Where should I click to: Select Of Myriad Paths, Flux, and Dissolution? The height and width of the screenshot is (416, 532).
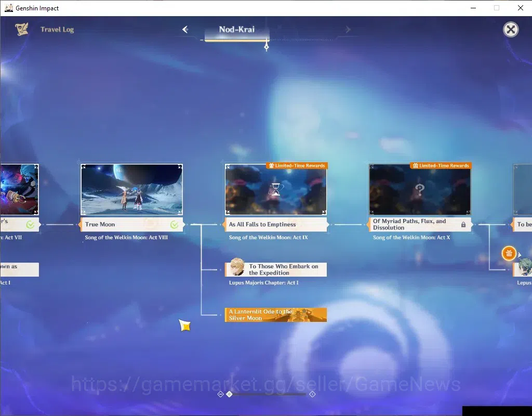(x=420, y=225)
